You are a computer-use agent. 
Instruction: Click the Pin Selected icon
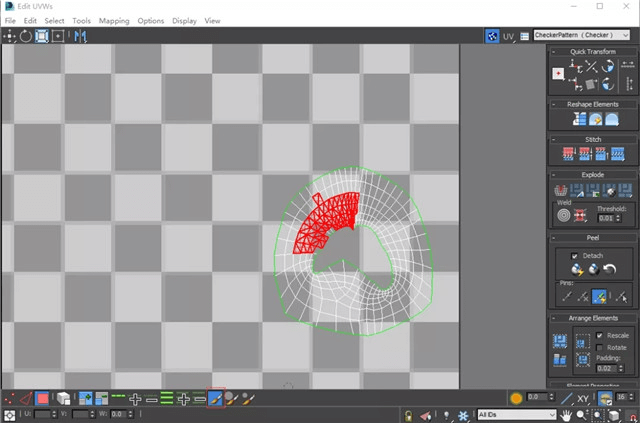click(x=566, y=297)
